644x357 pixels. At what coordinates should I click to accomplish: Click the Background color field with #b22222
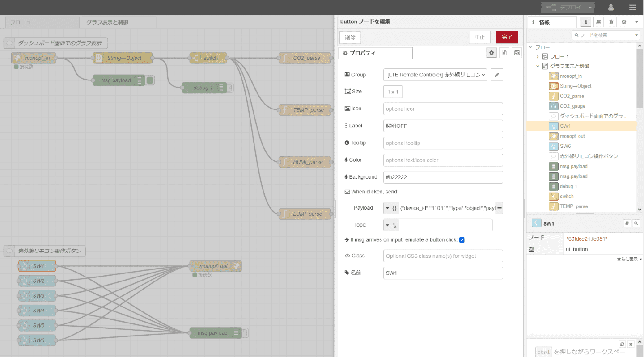click(443, 177)
